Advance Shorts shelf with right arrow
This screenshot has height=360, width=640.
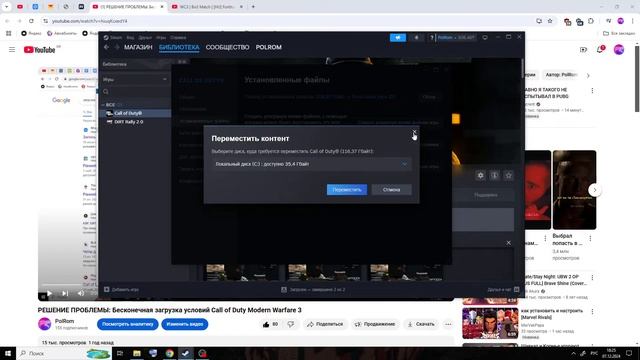(595, 190)
